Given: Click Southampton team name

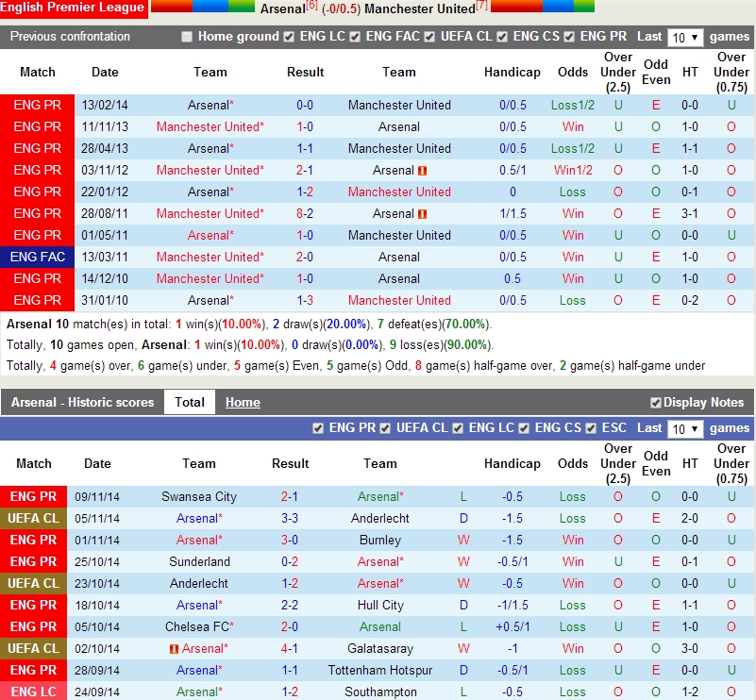Looking at the screenshot, I should (380, 692).
